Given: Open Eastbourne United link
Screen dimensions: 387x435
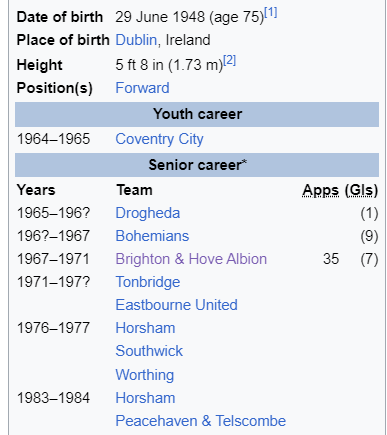Looking at the screenshot, I should click(x=177, y=305).
